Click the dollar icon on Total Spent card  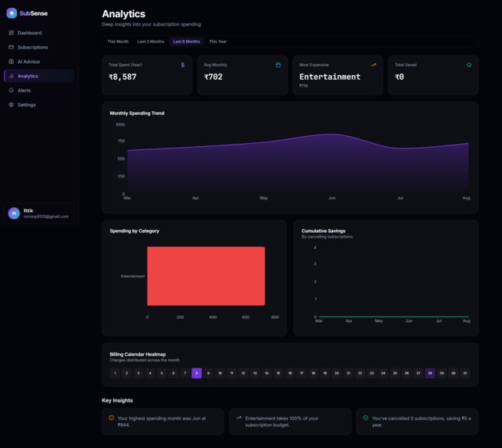(182, 65)
